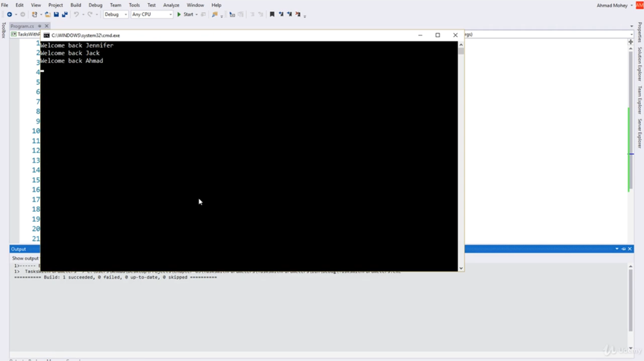The image size is (644, 361).
Task: Expand the New Project dropdown arrow
Action: click(x=41, y=14)
